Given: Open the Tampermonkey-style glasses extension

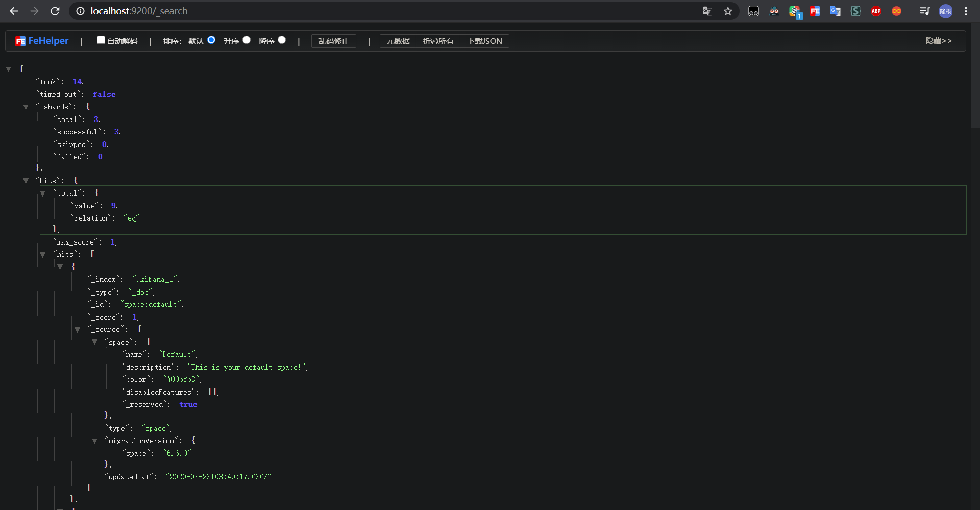Looking at the screenshot, I should [753, 11].
